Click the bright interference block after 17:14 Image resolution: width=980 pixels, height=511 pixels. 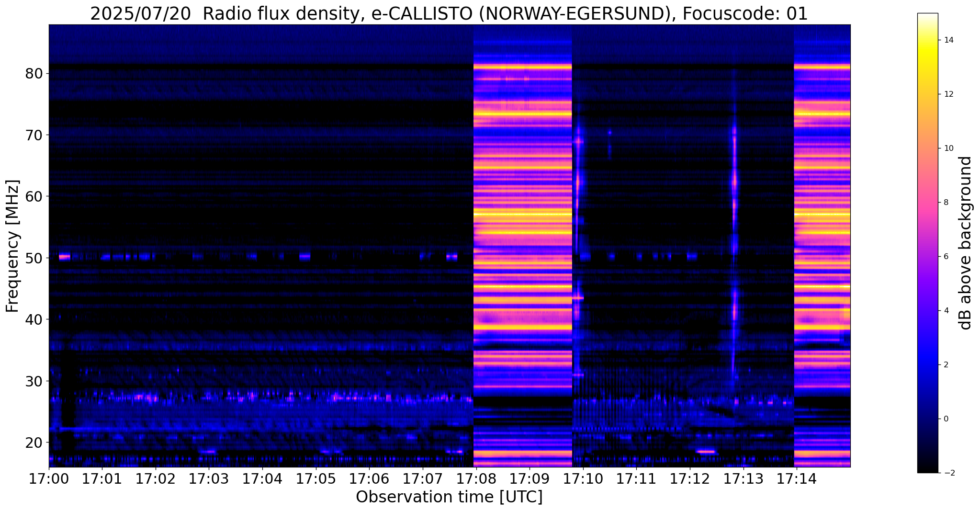point(822,246)
